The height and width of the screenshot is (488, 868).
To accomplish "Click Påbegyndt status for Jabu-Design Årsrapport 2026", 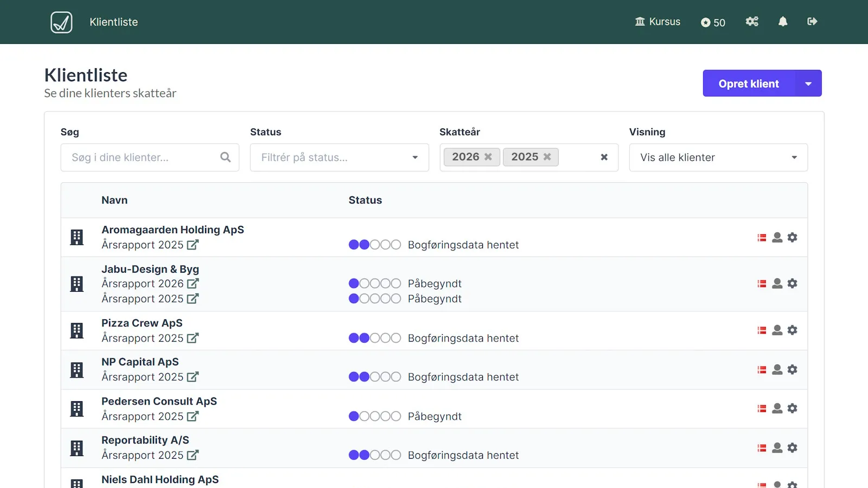I will 435,284.
